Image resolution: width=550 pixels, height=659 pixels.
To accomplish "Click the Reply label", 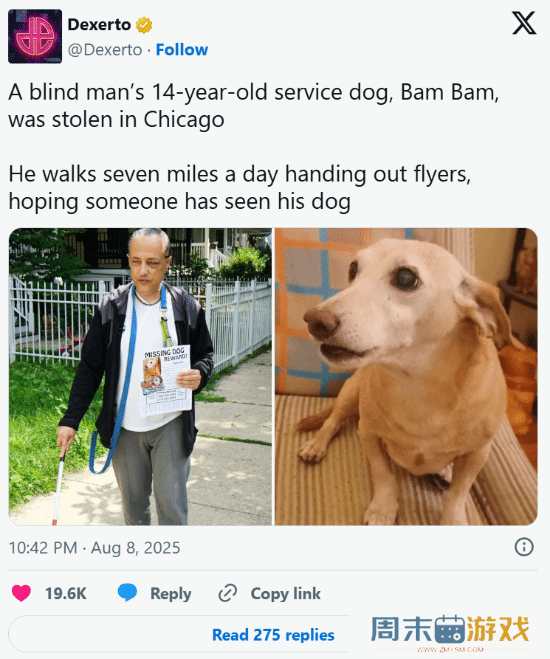I will pyautogui.click(x=171, y=593).
